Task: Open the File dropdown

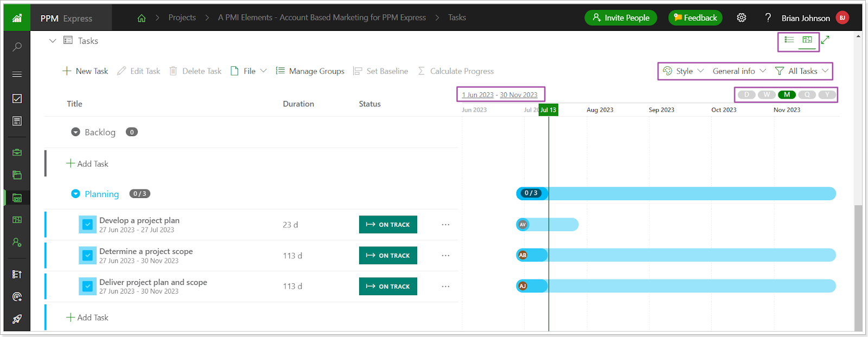Action: [x=249, y=71]
